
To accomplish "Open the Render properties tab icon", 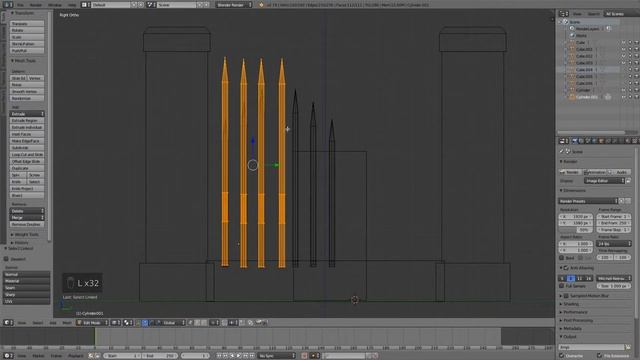I will point(575,141).
